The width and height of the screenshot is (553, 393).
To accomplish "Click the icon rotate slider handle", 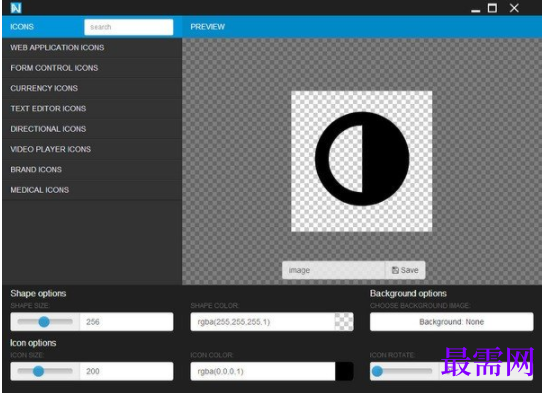I will (x=377, y=371).
